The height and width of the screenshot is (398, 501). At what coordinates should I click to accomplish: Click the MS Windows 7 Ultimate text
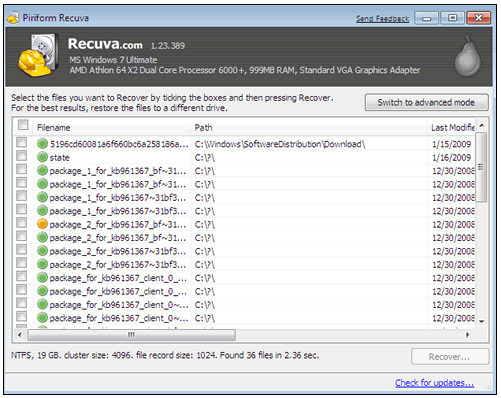(113, 60)
